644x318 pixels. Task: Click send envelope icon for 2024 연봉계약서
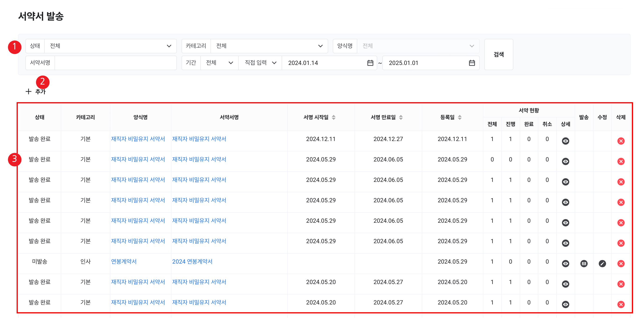pyautogui.click(x=584, y=264)
